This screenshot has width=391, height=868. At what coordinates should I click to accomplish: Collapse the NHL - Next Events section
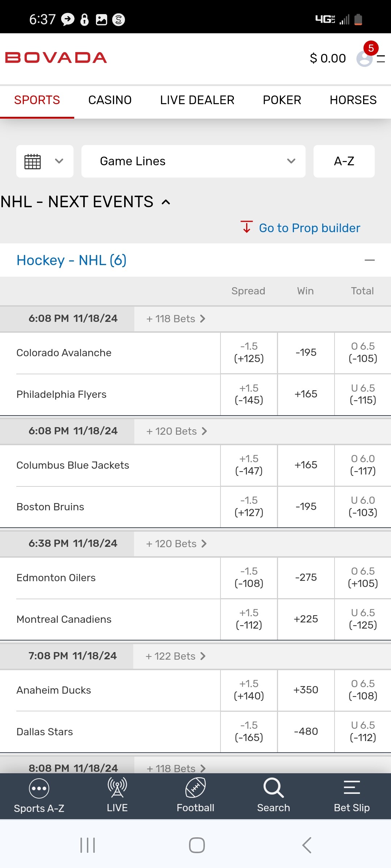point(166,202)
